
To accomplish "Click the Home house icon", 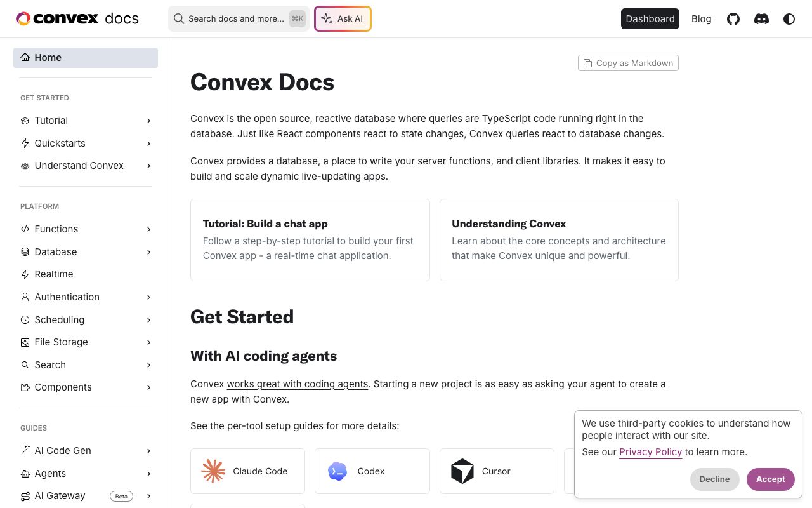I will click(25, 57).
